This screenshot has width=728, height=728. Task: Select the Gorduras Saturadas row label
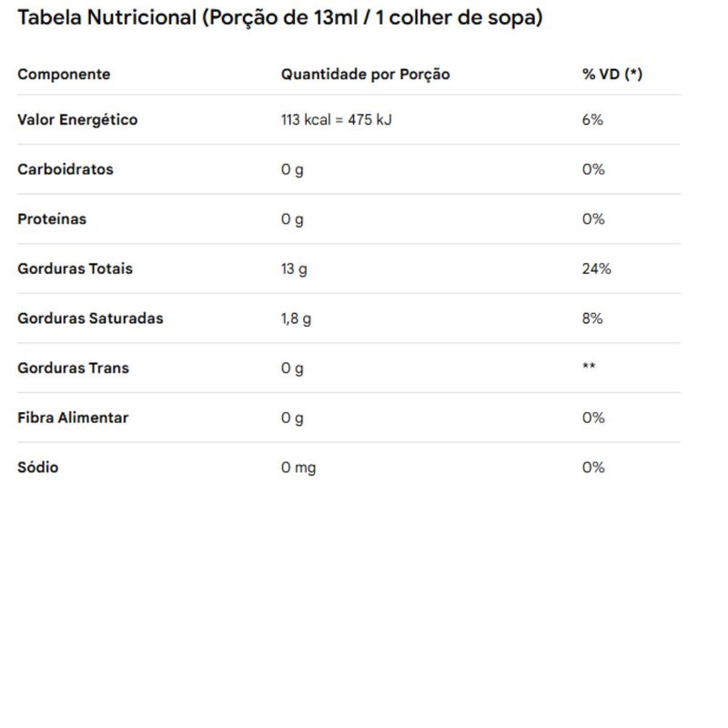90,318
